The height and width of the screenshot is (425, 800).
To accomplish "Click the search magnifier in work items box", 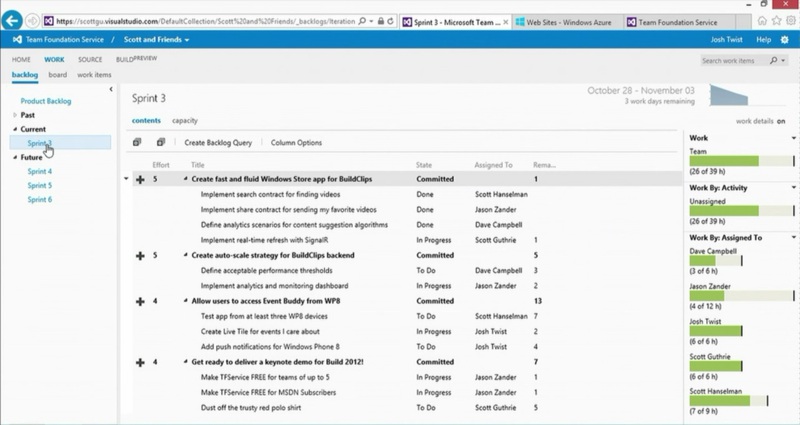I will pos(773,60).
